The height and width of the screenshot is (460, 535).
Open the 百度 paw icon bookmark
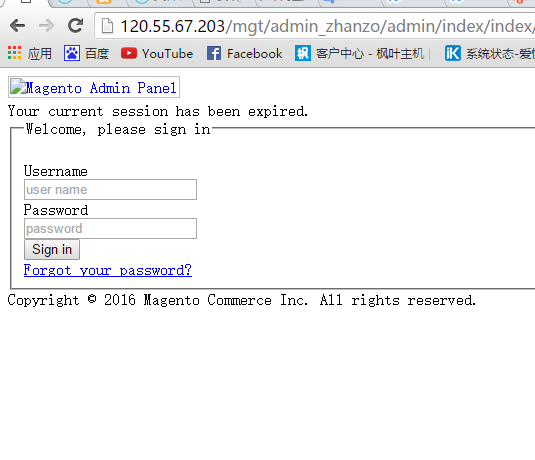tap(72, 53)
